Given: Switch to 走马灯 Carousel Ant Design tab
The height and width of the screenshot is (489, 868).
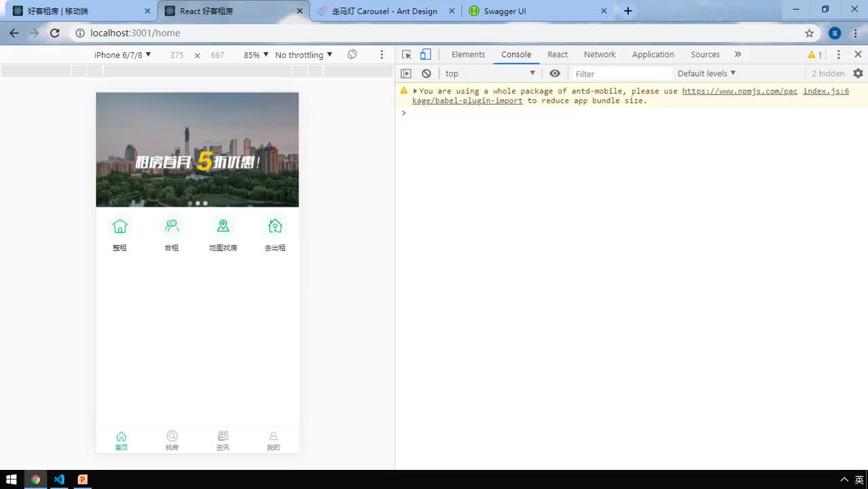Looking at the screenshot, I should click(x=385, y=11).
